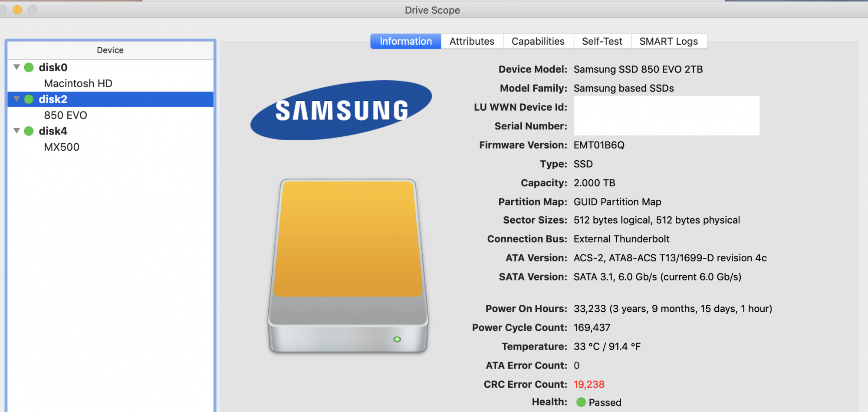The image size is (868, 412).
Task: Click the Partition Map value GUID Partition Map
Action: point(617,202)
